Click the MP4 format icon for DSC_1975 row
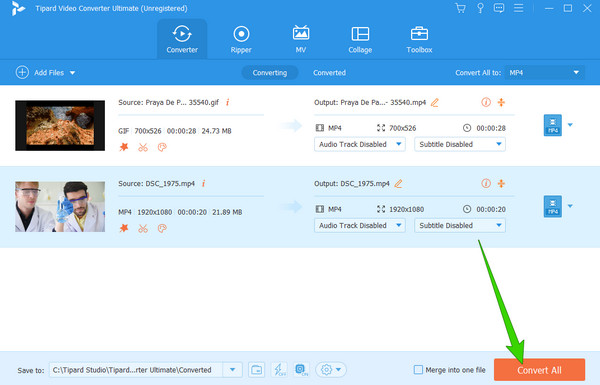This screenshot has height=385, width=600. pyautogui.click(x=553, y=206)
